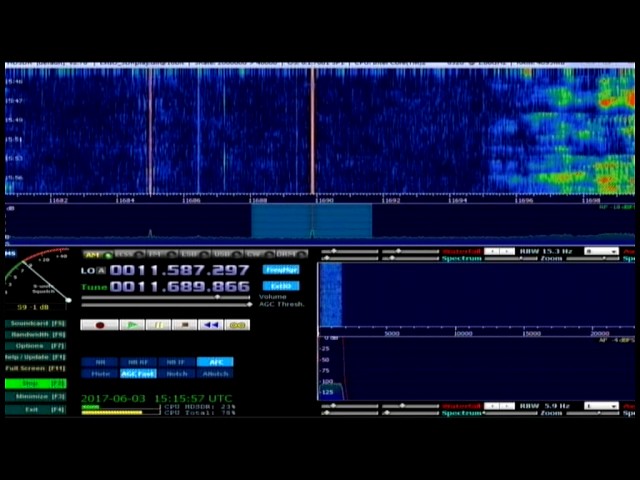640x480 pixels.
Task: Select ECSS demodulation mode
Action: click(129, 255)
